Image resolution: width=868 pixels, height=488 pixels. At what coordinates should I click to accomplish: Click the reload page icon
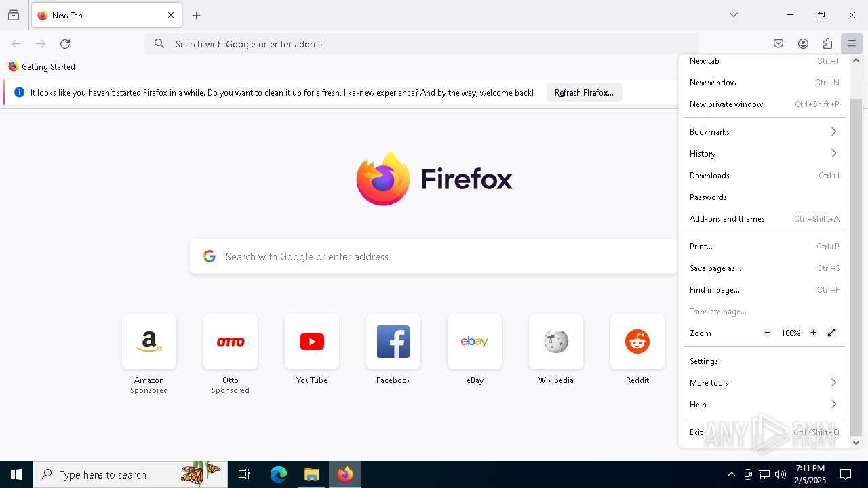coord(65,44)
